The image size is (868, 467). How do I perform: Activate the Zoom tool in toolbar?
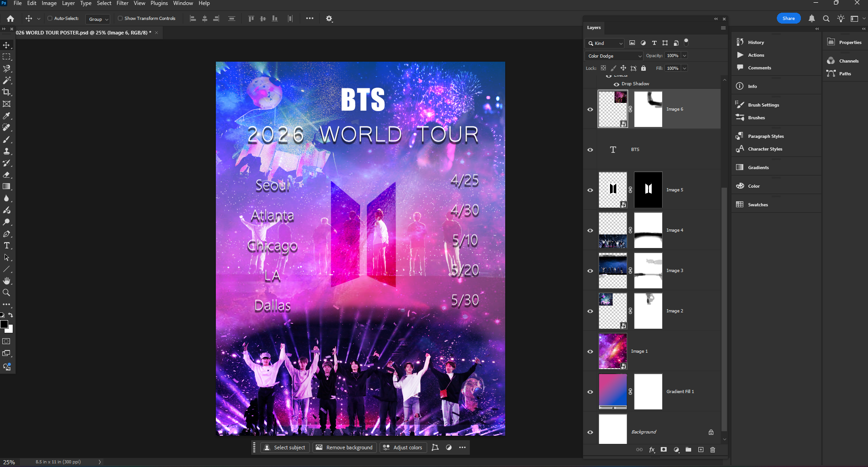(6, 293)
